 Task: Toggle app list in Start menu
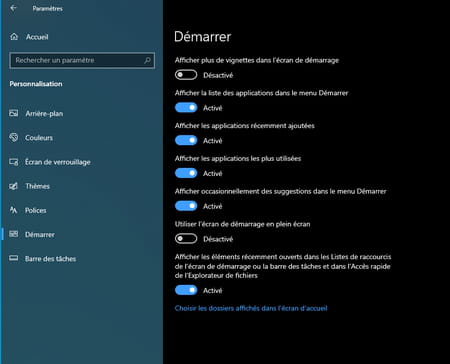click(x=186, y=108)
